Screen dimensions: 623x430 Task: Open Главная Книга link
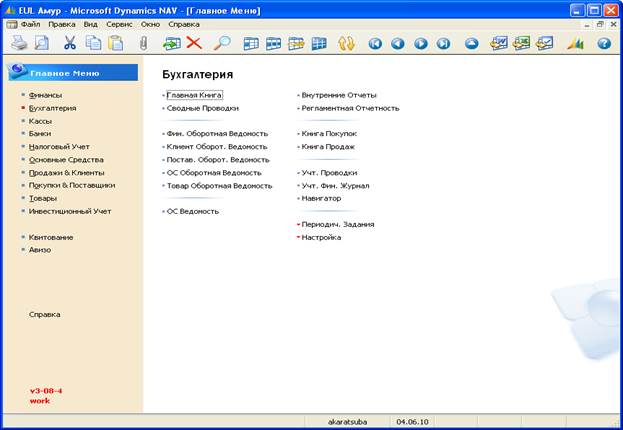(x=194, y=95)
